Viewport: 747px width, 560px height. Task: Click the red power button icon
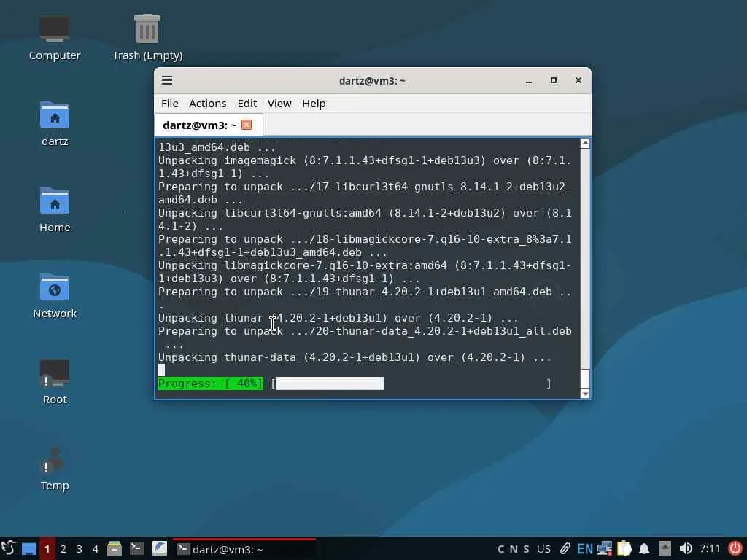(735, 548)
